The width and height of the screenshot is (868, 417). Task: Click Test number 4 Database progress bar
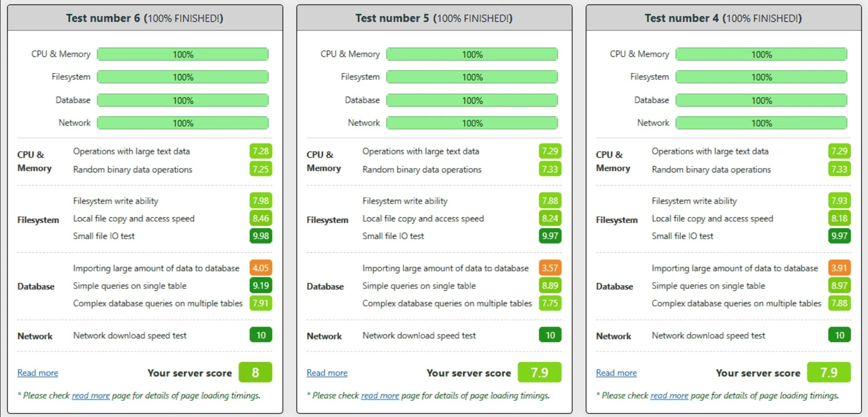tap(761, 100)
